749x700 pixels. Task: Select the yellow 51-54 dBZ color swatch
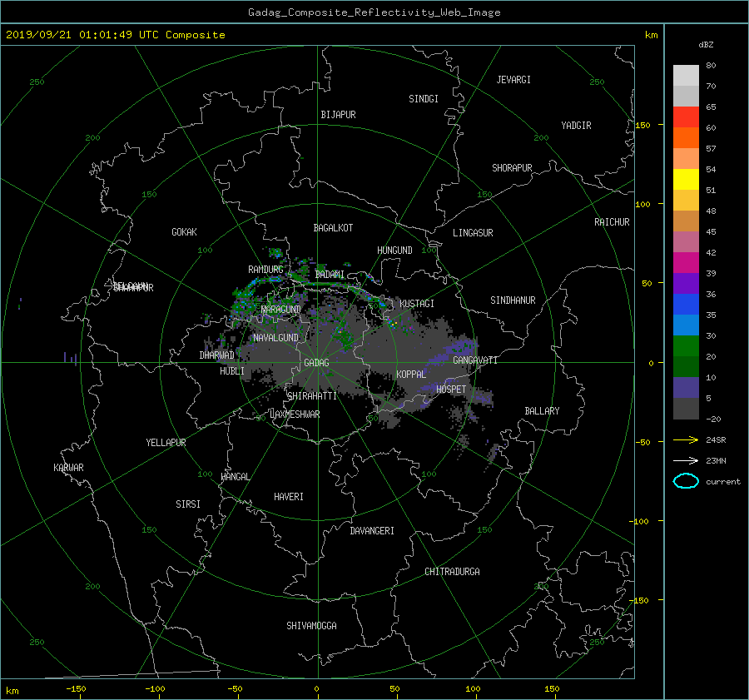(x=686, y=180)
